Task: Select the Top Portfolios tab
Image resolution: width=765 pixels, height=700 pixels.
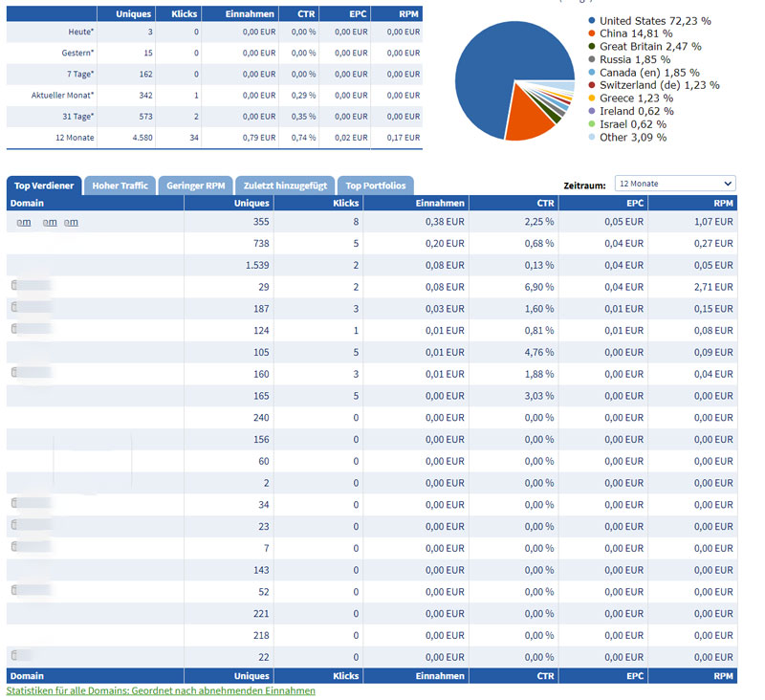Action: click(x=376, y=186)
